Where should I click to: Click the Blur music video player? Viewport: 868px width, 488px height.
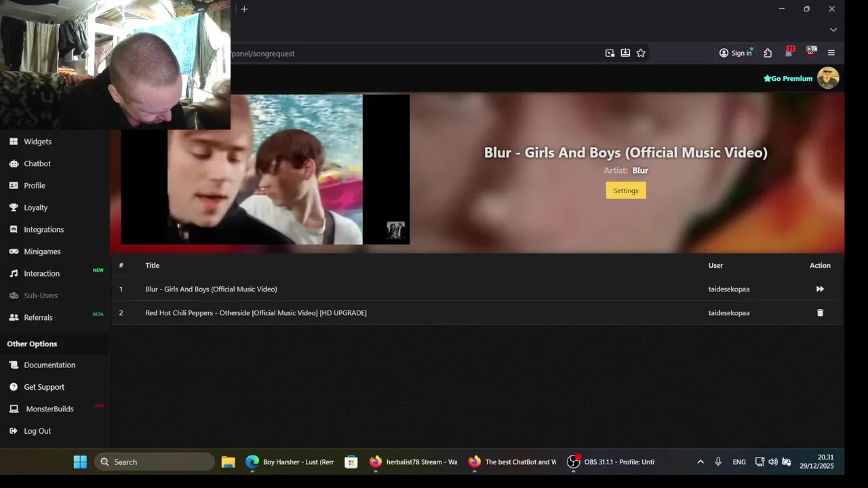point(265,169)
